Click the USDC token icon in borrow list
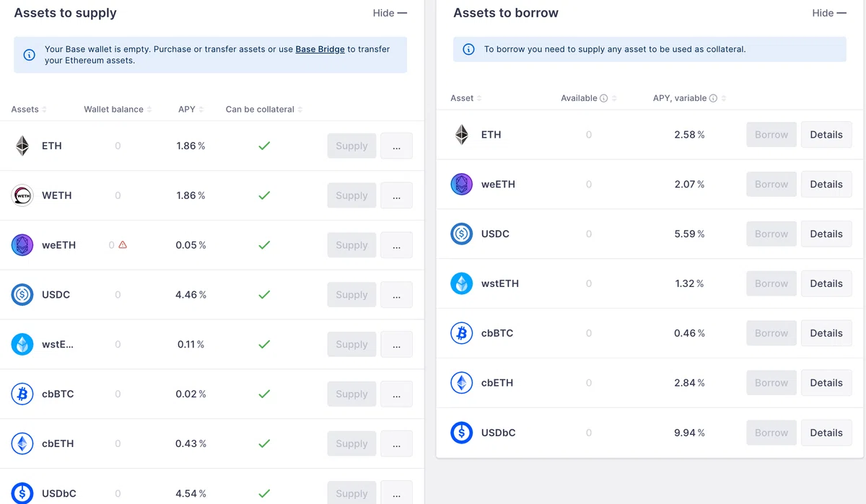866x504 pixels. click(x=462, y=234)
